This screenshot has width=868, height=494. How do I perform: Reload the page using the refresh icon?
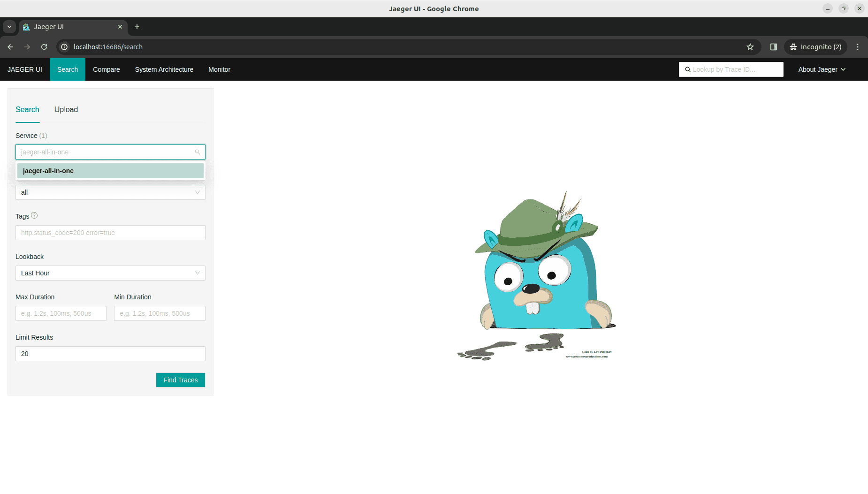coord(44,47)
